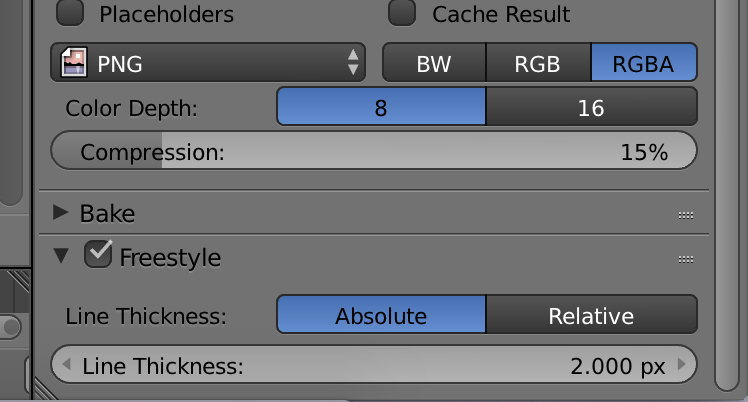
Task: Choose Relative line thickness mode
Action: pyautogui.click(x=591, y=316)
